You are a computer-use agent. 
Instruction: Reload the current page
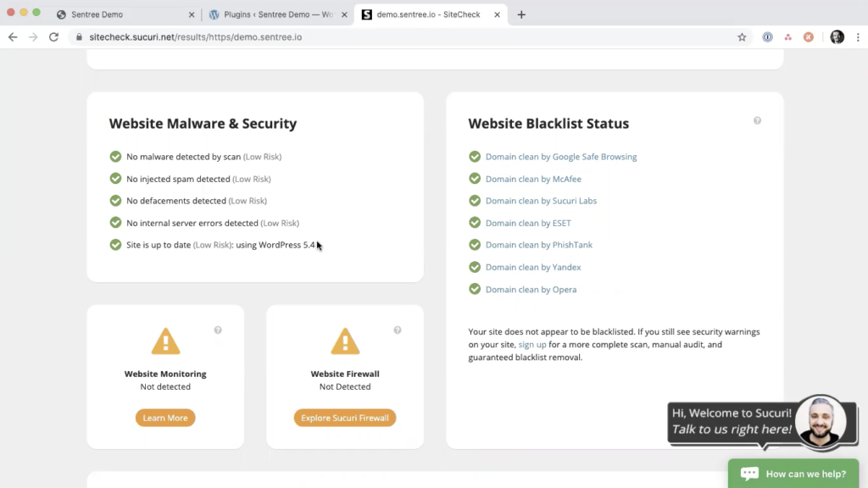pos(53,37)
